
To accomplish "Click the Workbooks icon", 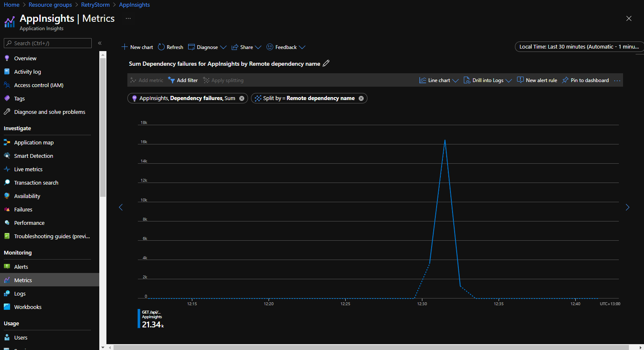I will point(7,307).
